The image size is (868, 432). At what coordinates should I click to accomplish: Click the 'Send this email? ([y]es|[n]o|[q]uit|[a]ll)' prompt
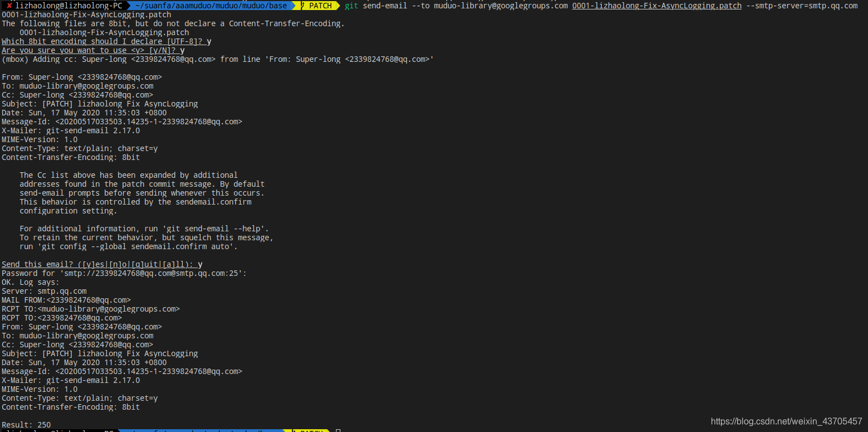click(102, 264)
